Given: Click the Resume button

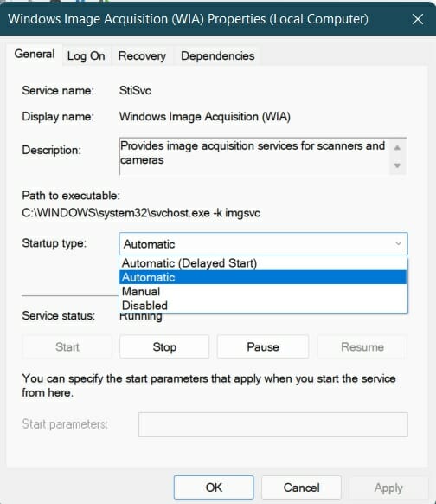Looking at the screenshot, I should click(362, 346).
